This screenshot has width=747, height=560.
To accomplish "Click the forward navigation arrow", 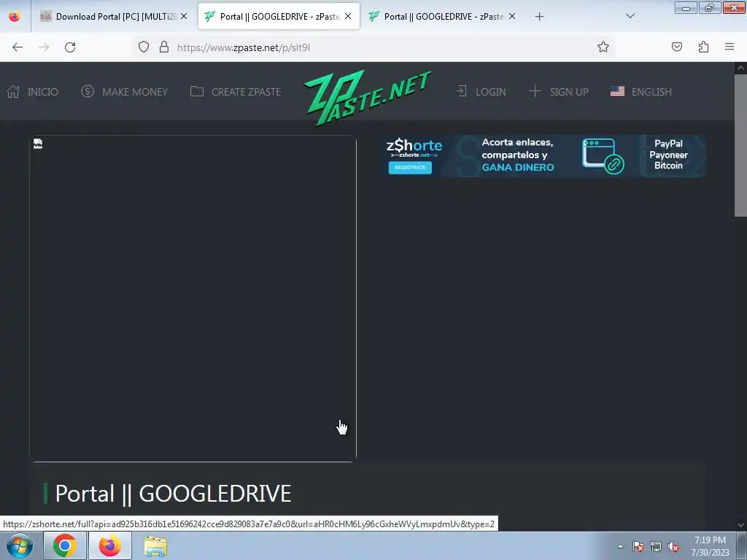I will (x=44, y=47).
